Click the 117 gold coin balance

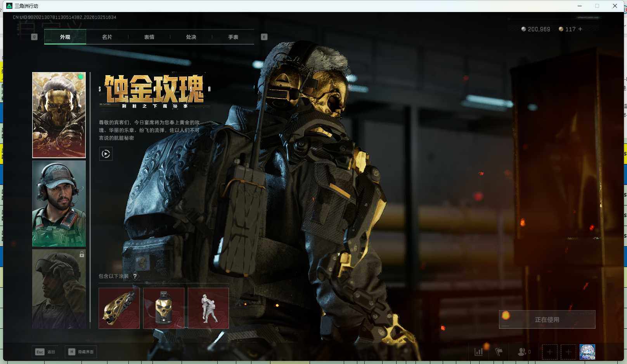(x=567, y=29)
